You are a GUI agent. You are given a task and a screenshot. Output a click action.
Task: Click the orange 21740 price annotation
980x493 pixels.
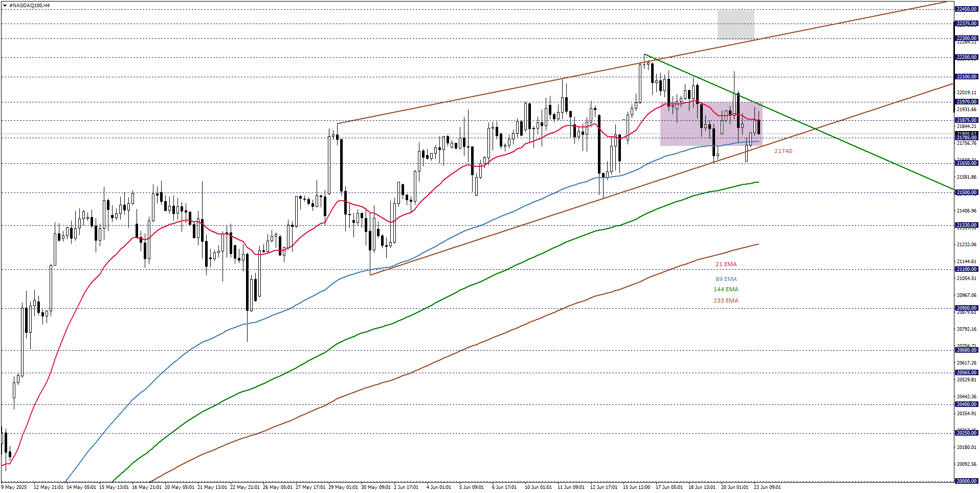point(783,151)
